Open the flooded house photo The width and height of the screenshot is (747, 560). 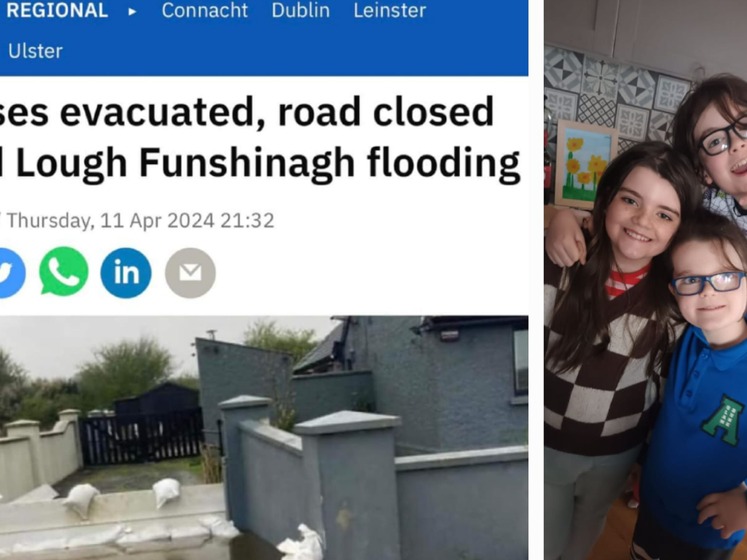pos(264,437)
